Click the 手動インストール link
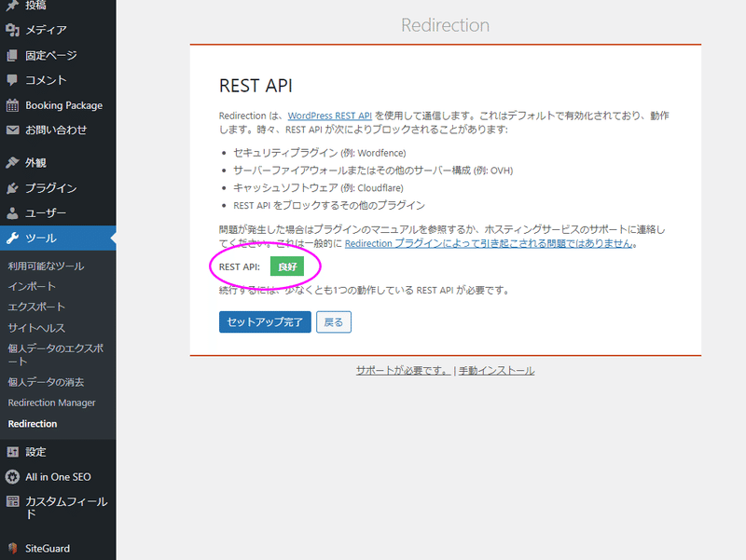 [x=496, y=370]
